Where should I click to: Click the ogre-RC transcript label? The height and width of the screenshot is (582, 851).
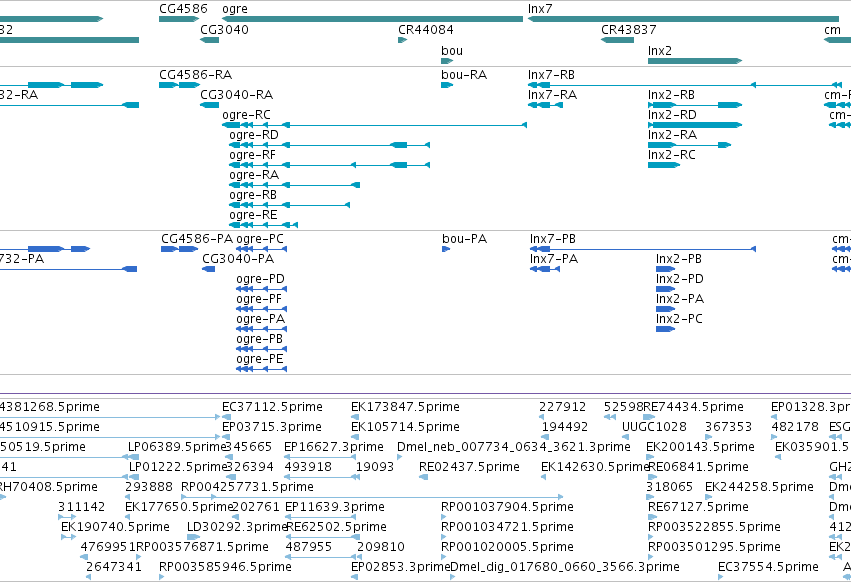(x=246, y=115)
